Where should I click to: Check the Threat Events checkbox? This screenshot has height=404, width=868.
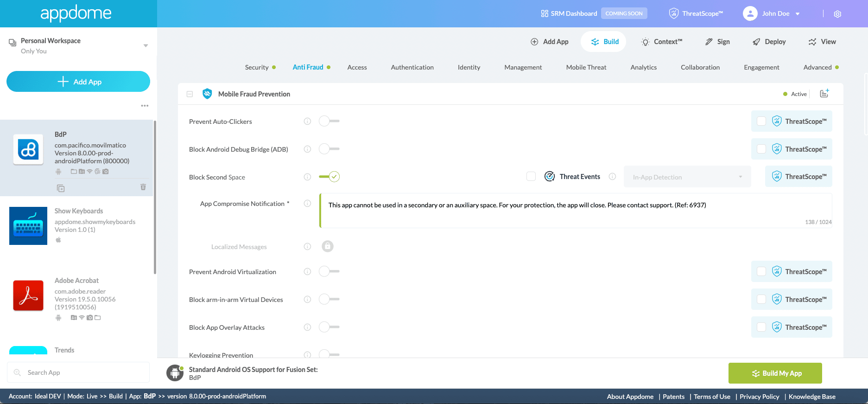[531, 177]
